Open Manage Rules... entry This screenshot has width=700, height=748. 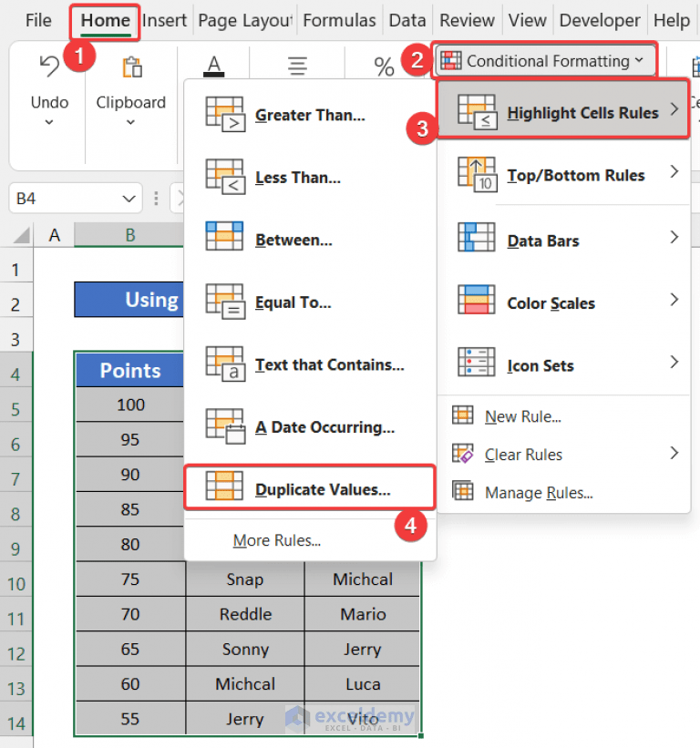click(x=564, y=492)
